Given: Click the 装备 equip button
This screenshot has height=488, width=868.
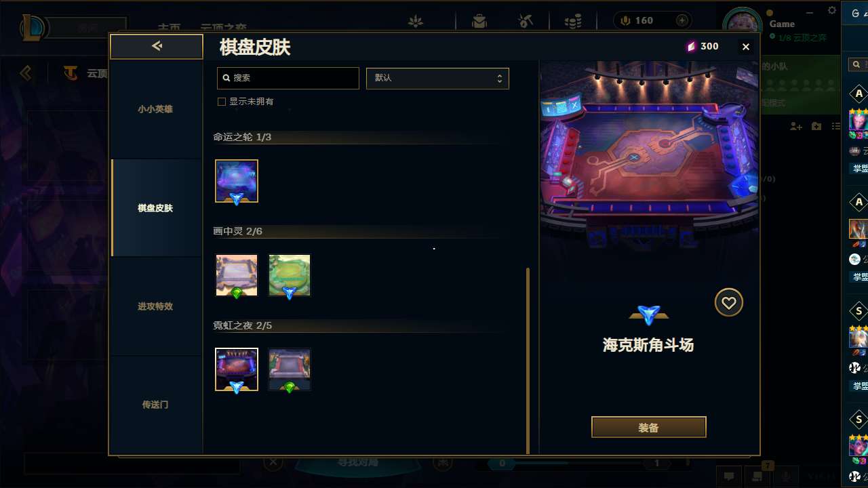Looking at the screenshot, I should click(649, 428).
